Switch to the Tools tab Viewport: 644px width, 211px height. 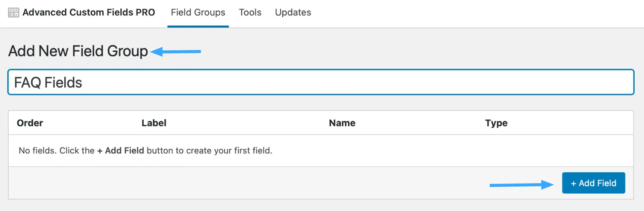pos(250,12)
